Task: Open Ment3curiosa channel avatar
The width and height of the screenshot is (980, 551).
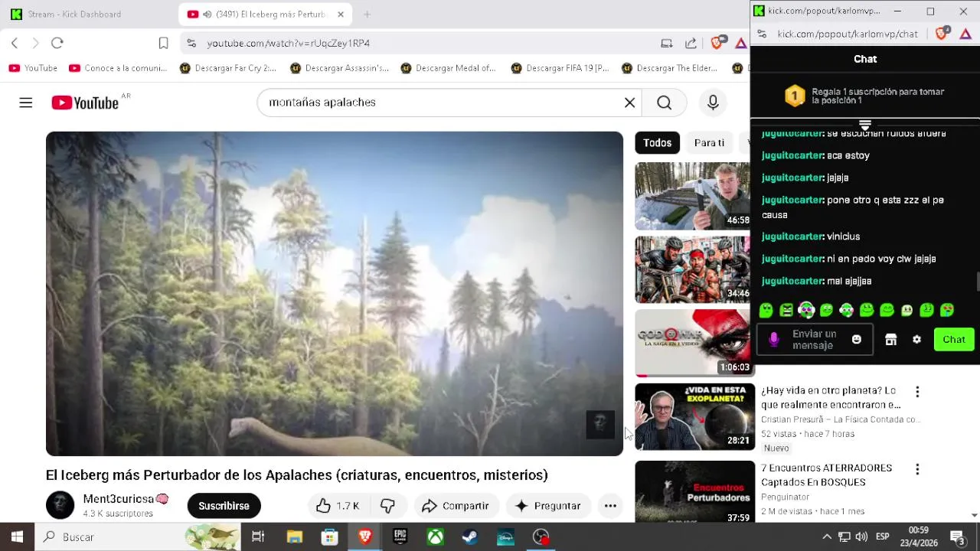Action: 60,506
